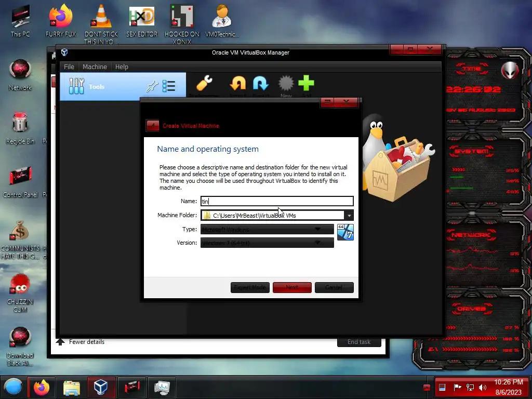Click the Cancel button in the wizard

click(334, 287)
